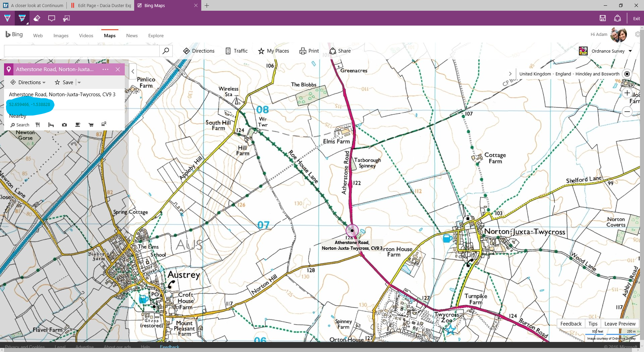Screen dimensions: 644x352
Task: Save this location with the star
Action: tap(64, 82)
